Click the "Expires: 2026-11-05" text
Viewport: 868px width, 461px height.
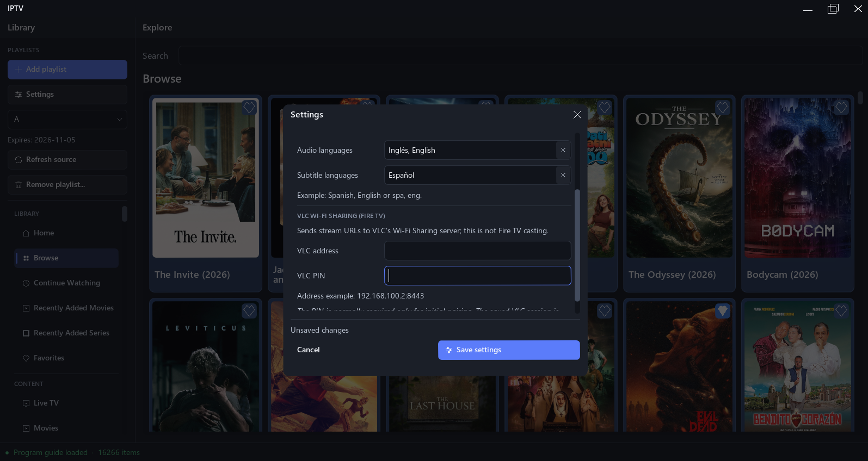[41, 140]
